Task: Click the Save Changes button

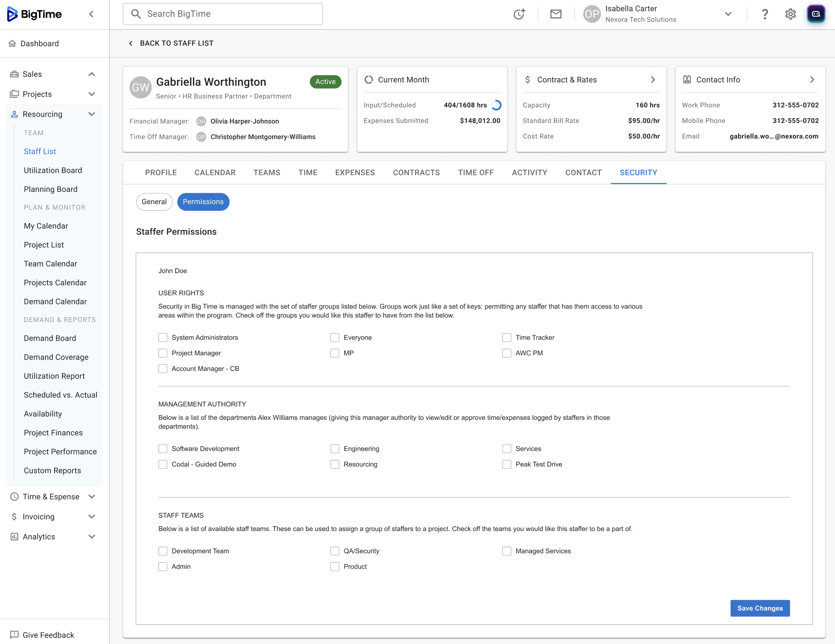Action: (x=759, y=608)
